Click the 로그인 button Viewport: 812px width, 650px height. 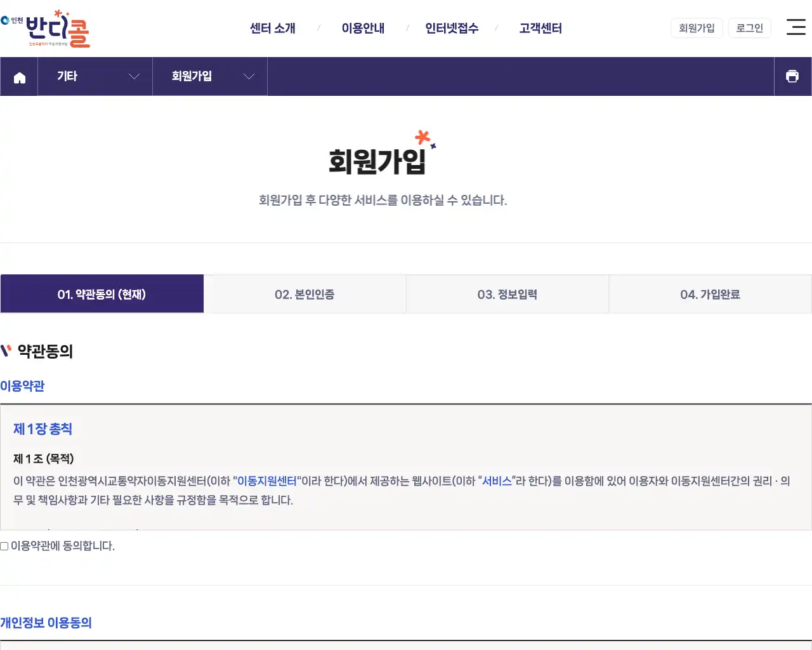pyautogui.click(x=750, y=28)
